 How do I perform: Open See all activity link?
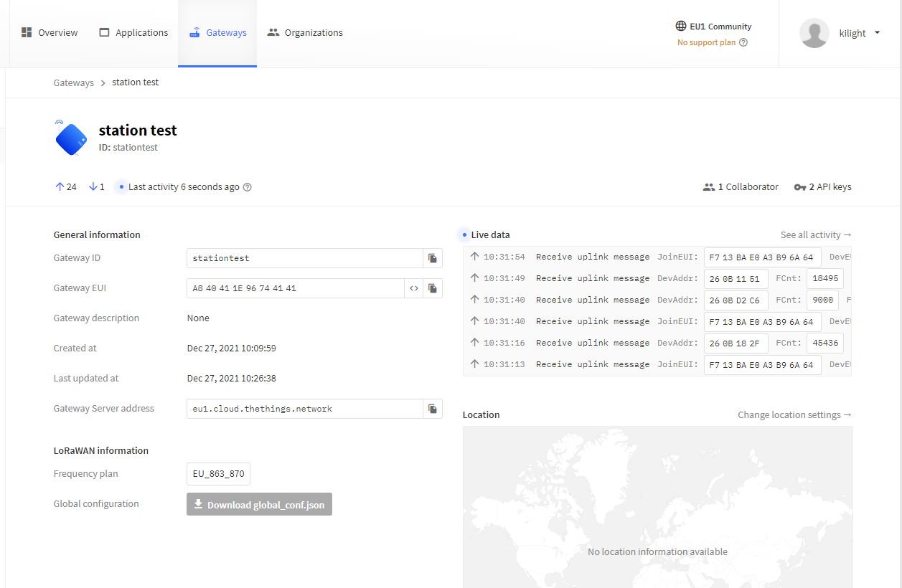click(816, 234)
